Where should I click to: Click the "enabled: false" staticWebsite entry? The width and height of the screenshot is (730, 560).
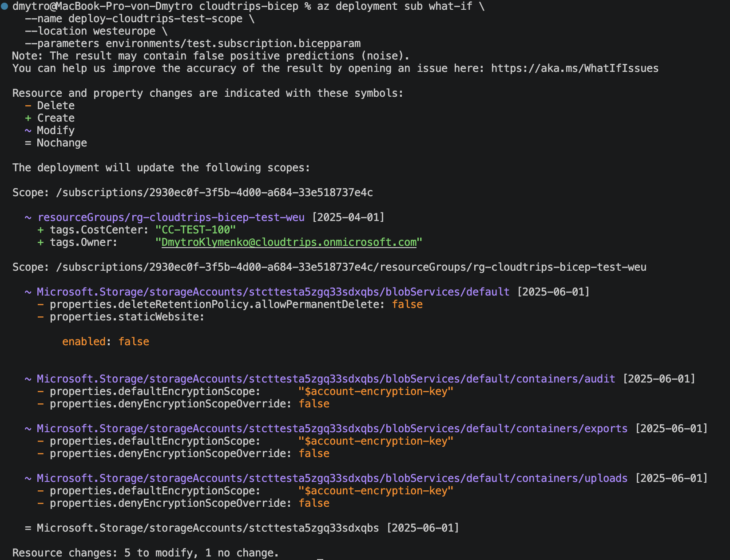coord(106,342)
